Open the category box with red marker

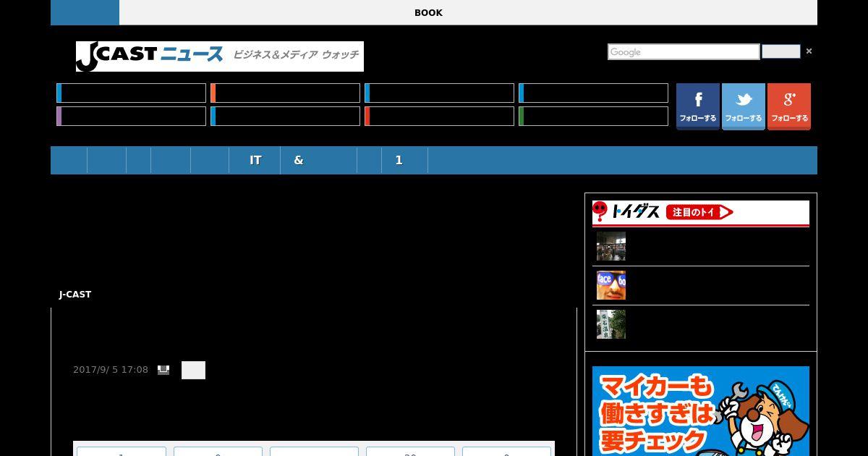[x=439, y=116]
